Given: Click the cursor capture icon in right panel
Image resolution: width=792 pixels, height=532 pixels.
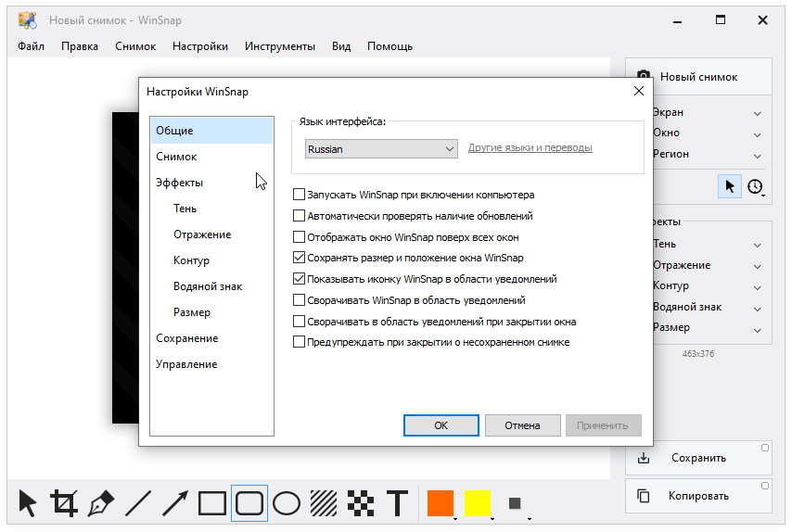Looking at the screenshot, I should tap(729, 186).
